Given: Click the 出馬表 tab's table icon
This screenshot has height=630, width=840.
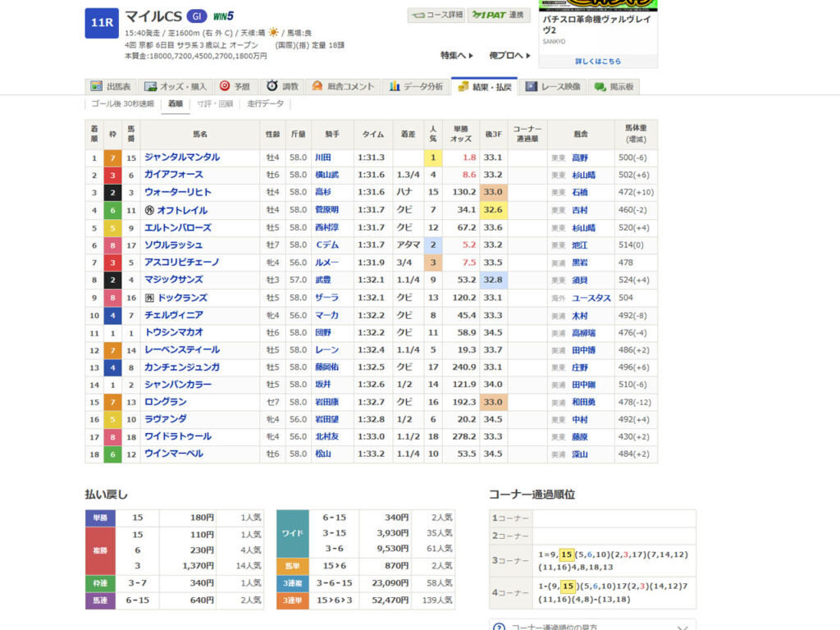Looking at the screenshot, I should click(x=97, y=86).
